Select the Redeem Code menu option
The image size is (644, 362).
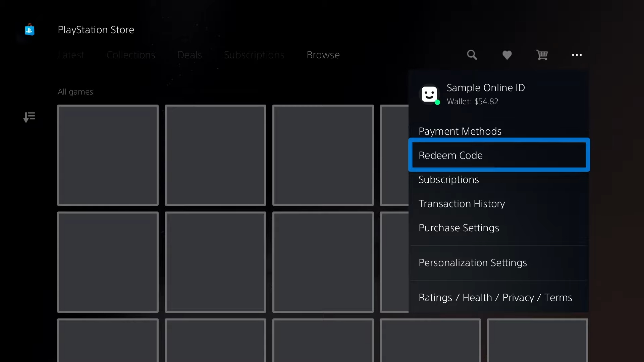click(x=499, y=155)
